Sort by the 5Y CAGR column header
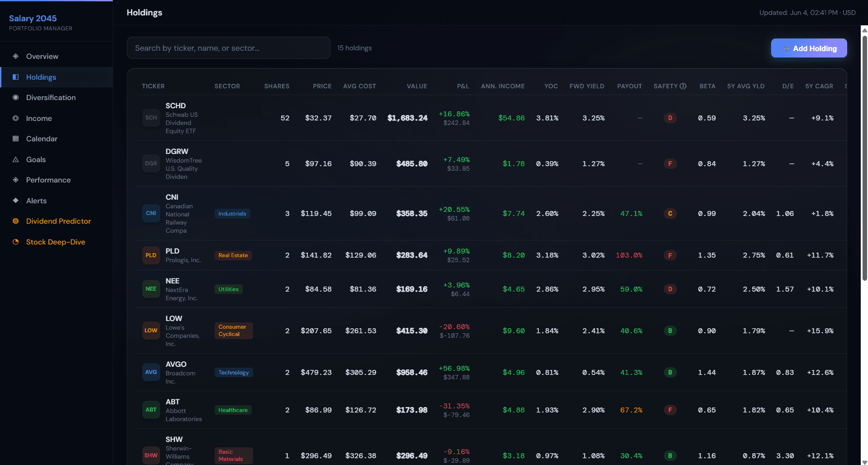Image resolution: width=868 pixels, height=465 pixels. 819,86
